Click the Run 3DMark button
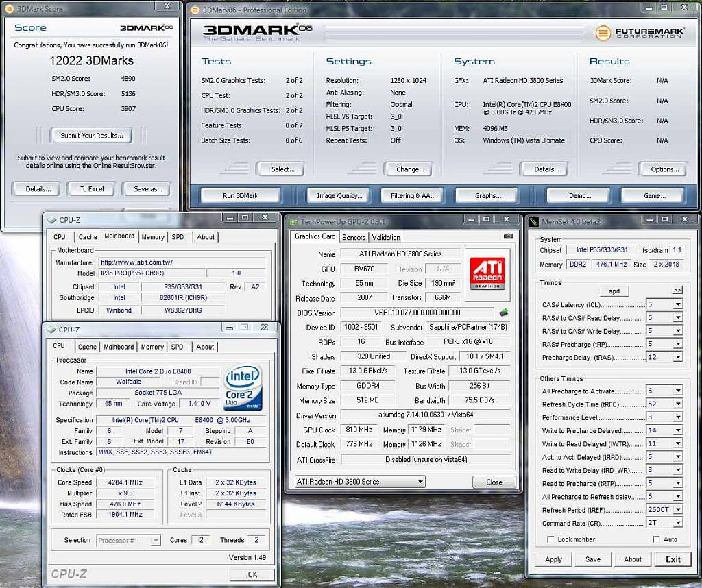This screenshot has height=588, width=702. point(241,195)
